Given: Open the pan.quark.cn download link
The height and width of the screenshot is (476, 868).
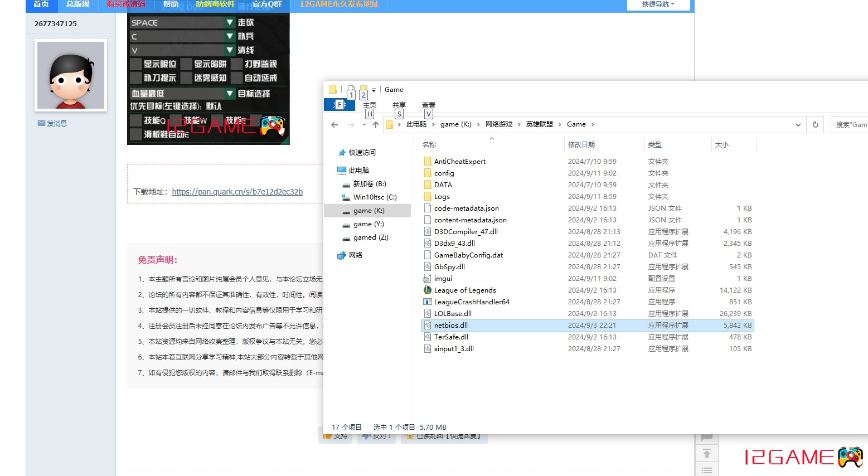Looking at the screenshot, I should pos(237,192).
